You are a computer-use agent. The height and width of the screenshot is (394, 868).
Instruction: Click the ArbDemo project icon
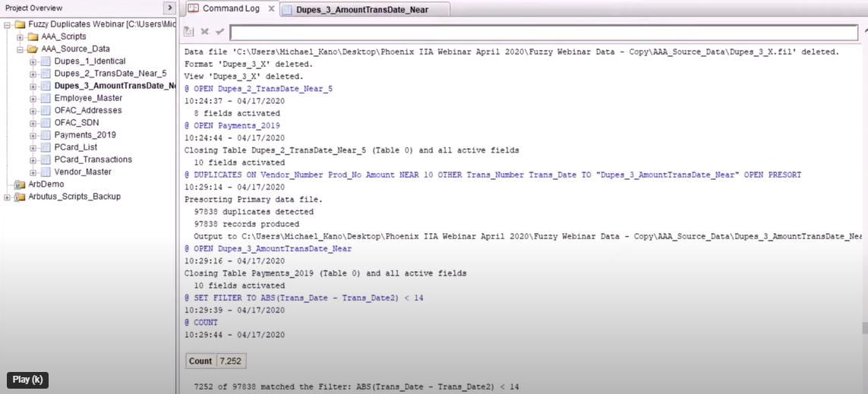point(21,184)
